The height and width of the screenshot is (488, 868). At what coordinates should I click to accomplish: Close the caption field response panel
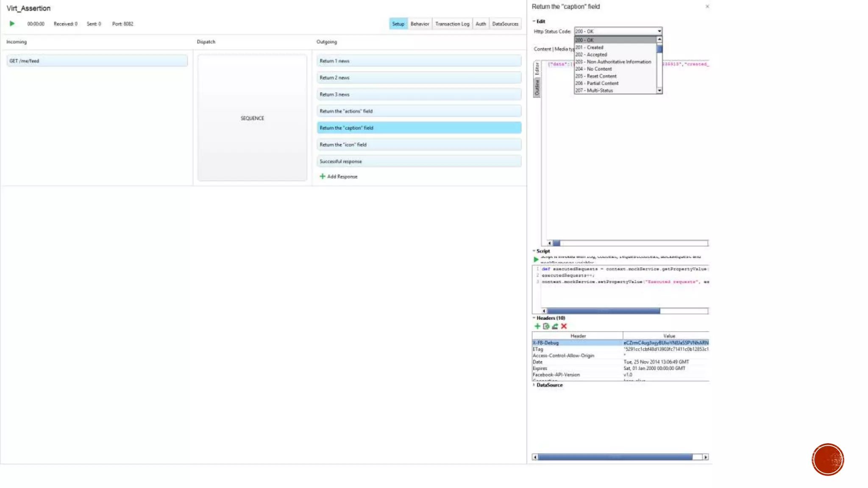pyautogui.click(x=707, y=6)
